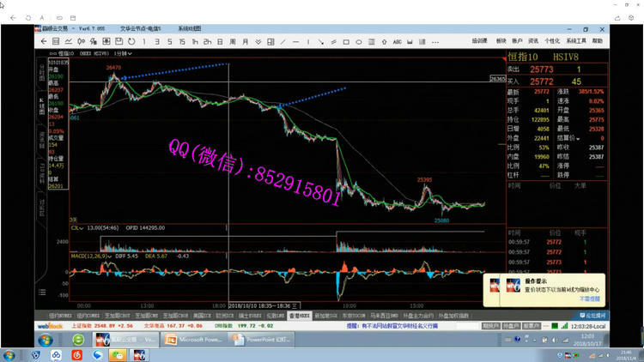The width and height of the screenshot is (644, 362).
Task: Click the 卖出 price 25773
Action: click(541, 69)
